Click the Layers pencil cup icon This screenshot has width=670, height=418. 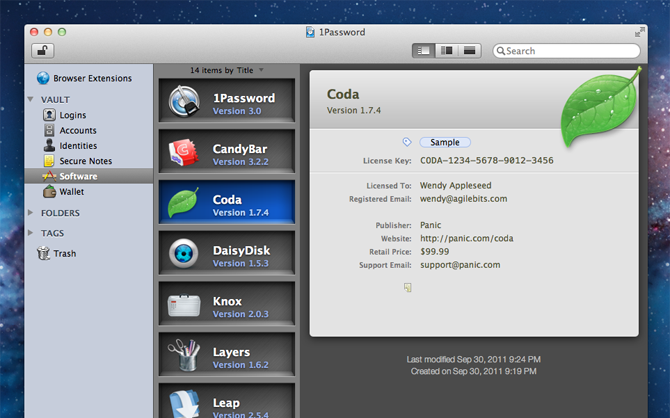click(184, 355)
